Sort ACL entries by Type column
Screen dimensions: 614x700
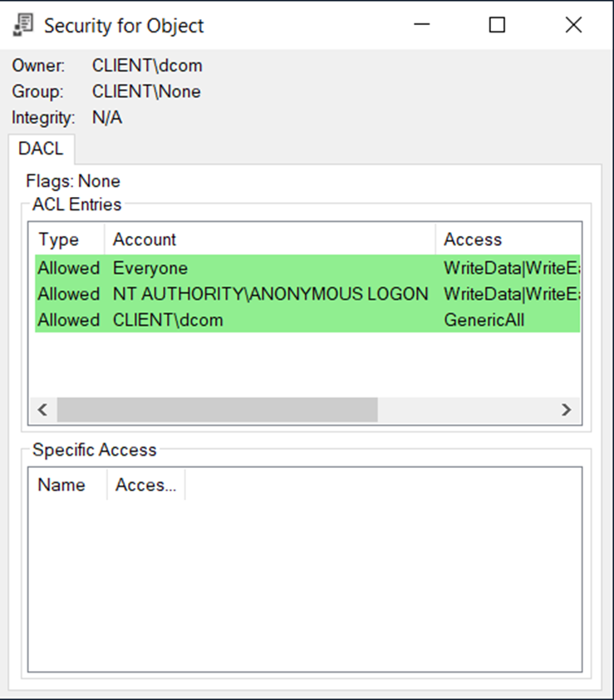click(59, 239)
